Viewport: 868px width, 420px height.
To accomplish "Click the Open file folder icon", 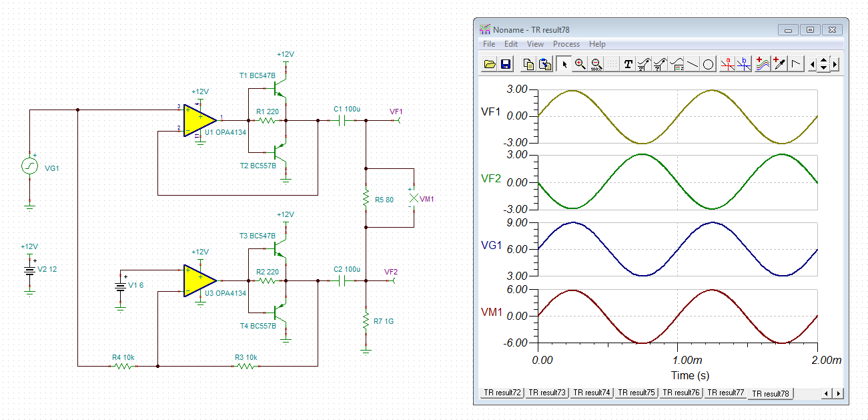I will 489,64.
